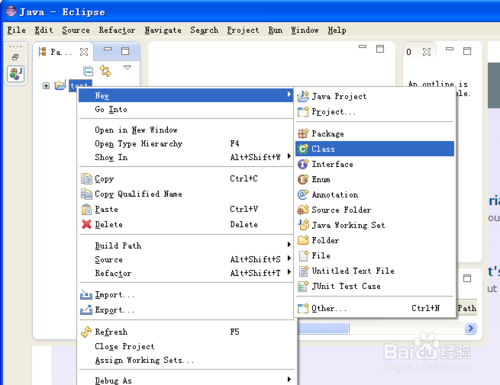Open the project folder icon in tree
This screenshot has width=500, height=385.
(x=60, y=85)
